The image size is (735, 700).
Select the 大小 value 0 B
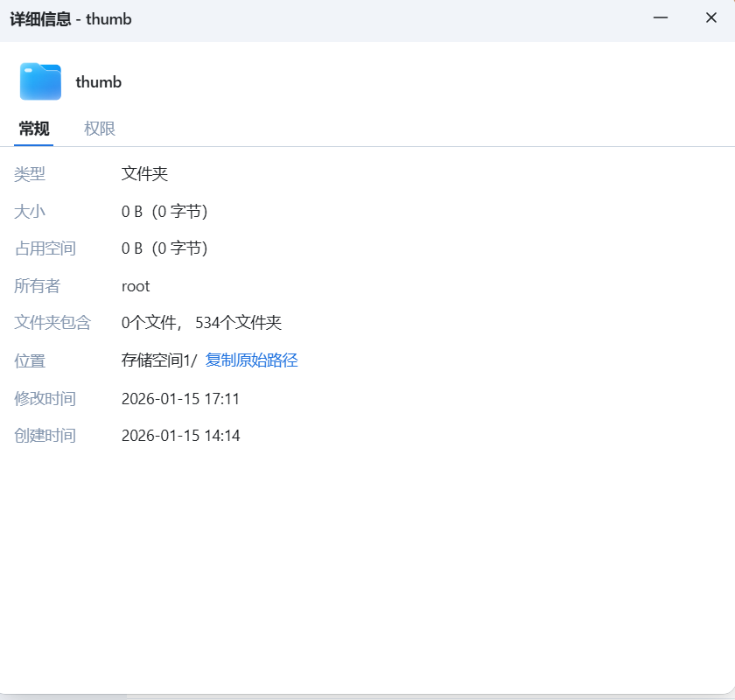[x=164, y=211]
